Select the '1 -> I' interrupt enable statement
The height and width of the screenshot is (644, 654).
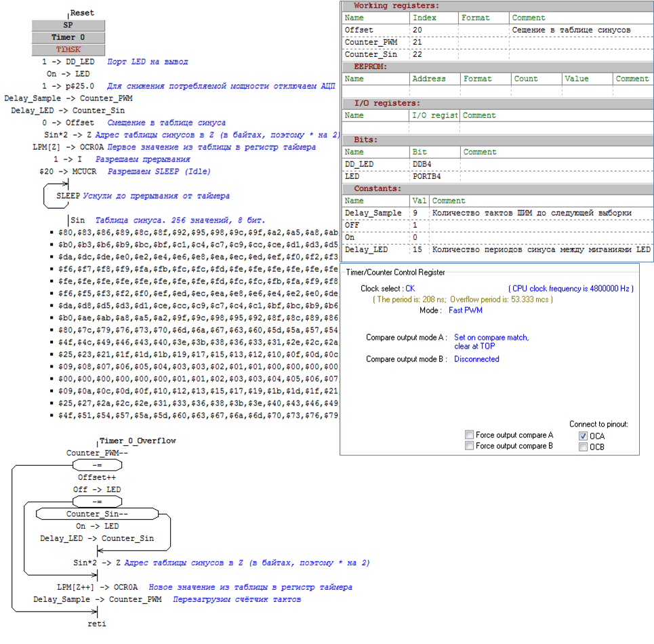(x=68, y=159)
